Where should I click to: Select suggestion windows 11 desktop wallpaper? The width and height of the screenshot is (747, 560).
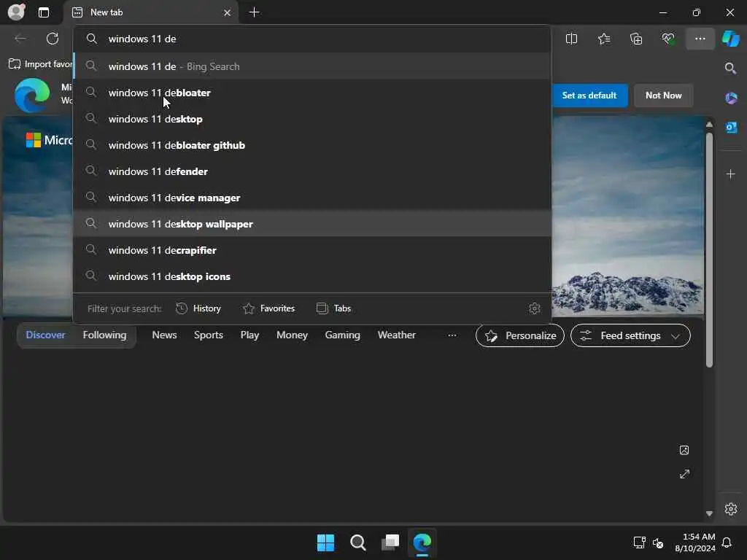pos(312,224)
